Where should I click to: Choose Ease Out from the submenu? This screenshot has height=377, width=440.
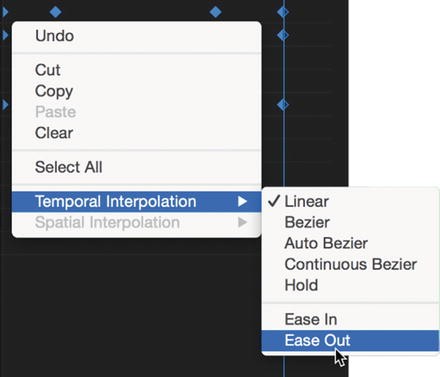pos(350,340)
